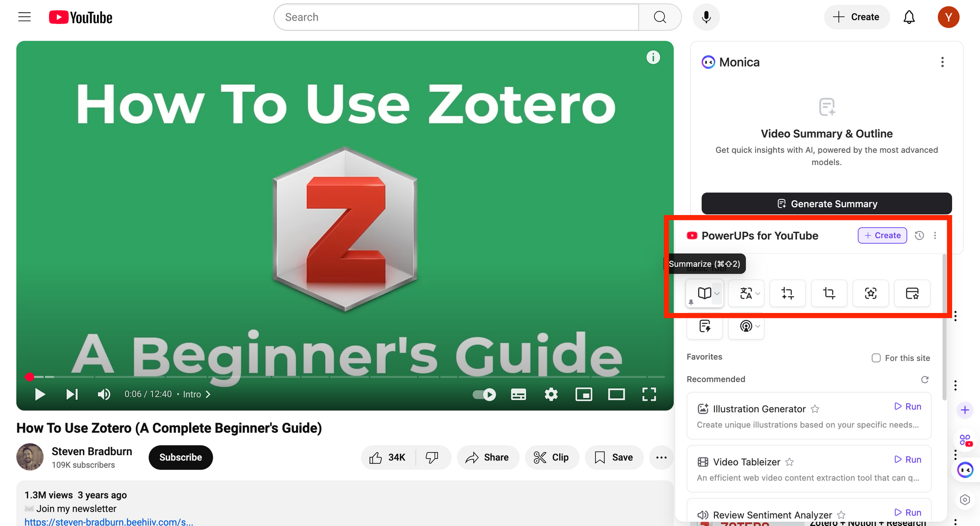This screenshot has width=980, height=526.
Task: Like the video
Action: pyautogui.click(x=388, y=457)
